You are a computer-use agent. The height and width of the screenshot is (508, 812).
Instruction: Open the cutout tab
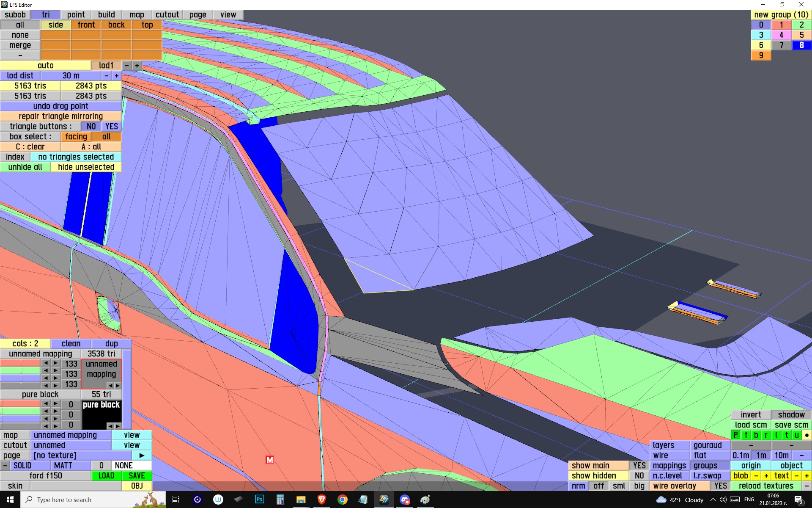pyautogui.click(x=167, y=15)
